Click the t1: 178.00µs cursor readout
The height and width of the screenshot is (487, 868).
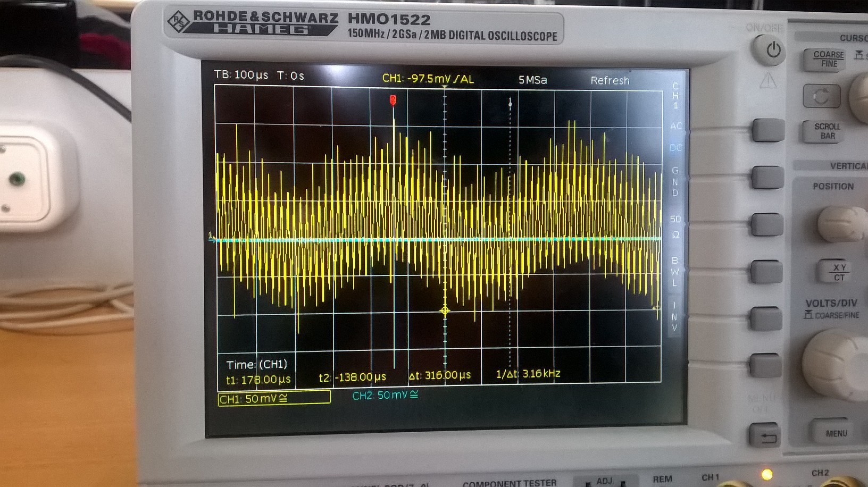tap(258, 380)
